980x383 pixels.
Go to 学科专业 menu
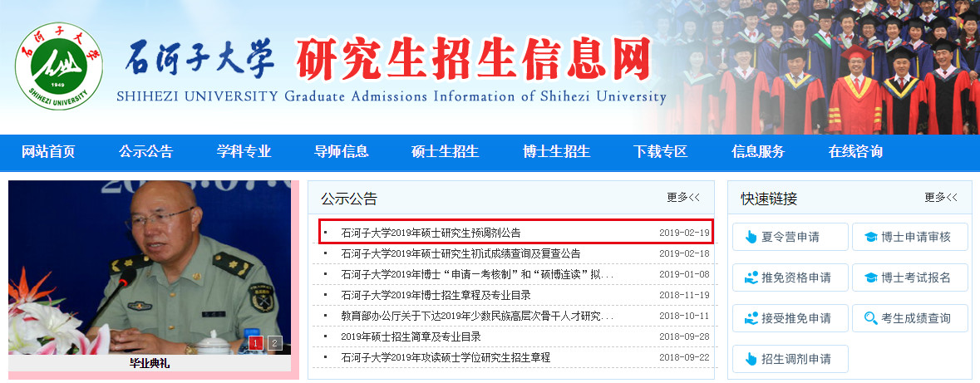[244, 151]
